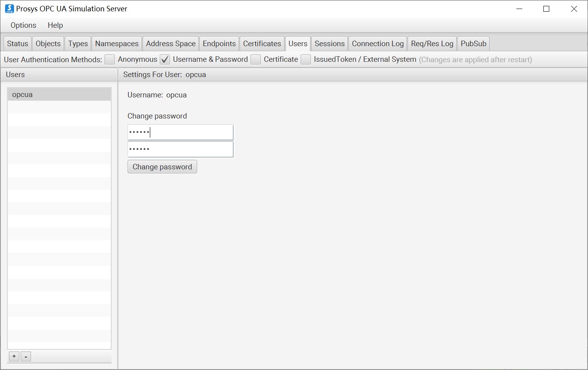The width and height of the screenshot is (588, 370).
Task: Open the Objects tab
Action: pos(48,43)
